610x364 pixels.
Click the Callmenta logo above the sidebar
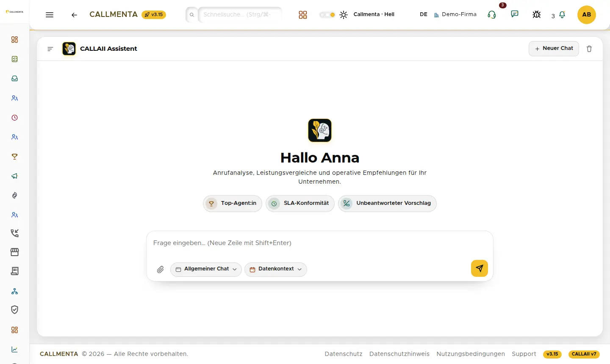pos(14,12)
